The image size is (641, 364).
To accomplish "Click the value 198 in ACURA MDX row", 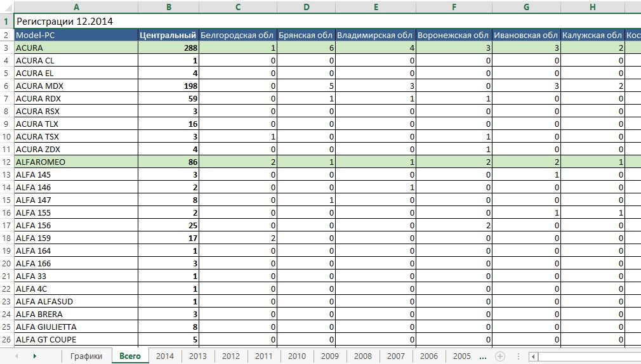I will pyautogui.click(x=168, y=86).
